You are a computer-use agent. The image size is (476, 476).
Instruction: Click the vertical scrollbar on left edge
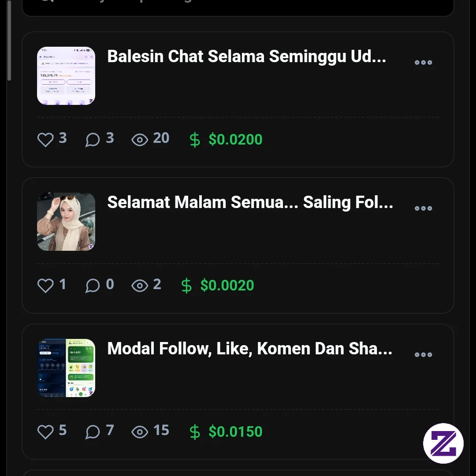[9, 40]
